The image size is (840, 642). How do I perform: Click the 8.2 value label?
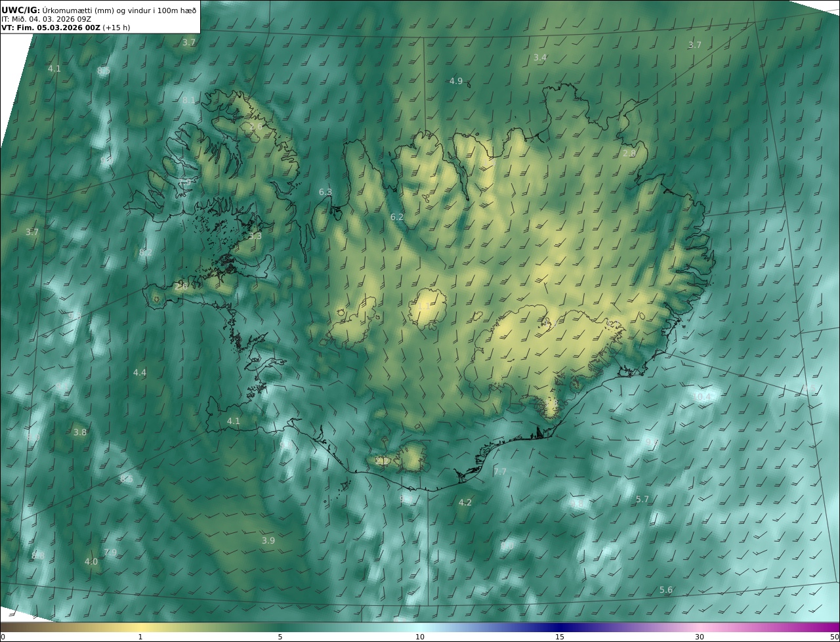146,253
